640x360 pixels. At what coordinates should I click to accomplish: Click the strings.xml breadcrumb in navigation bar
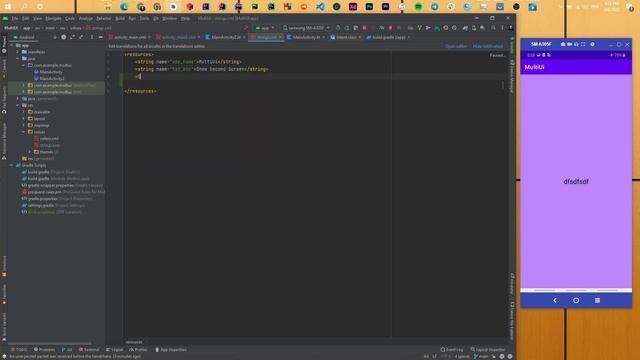pos(99,28)
